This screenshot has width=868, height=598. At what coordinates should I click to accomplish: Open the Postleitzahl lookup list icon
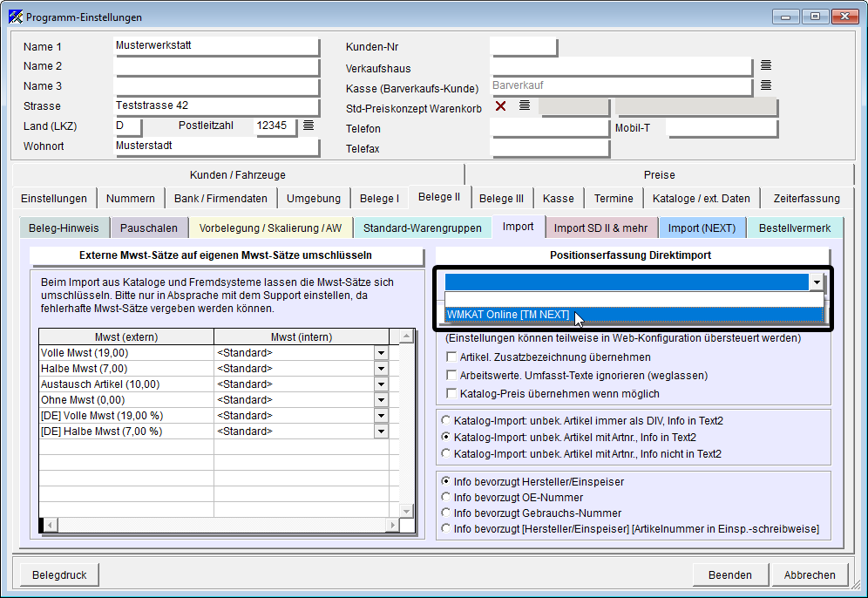point(309,126)
